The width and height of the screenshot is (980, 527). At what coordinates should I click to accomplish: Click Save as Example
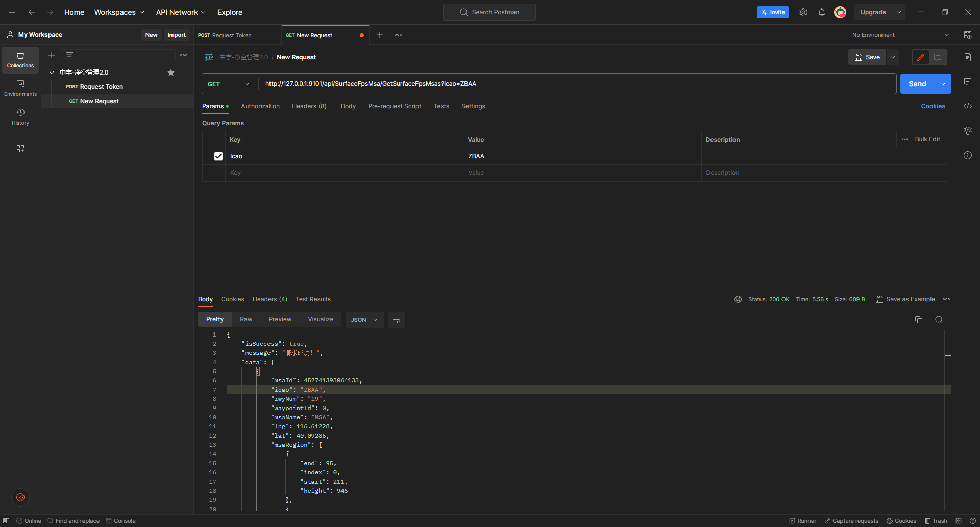click(905, 299)
